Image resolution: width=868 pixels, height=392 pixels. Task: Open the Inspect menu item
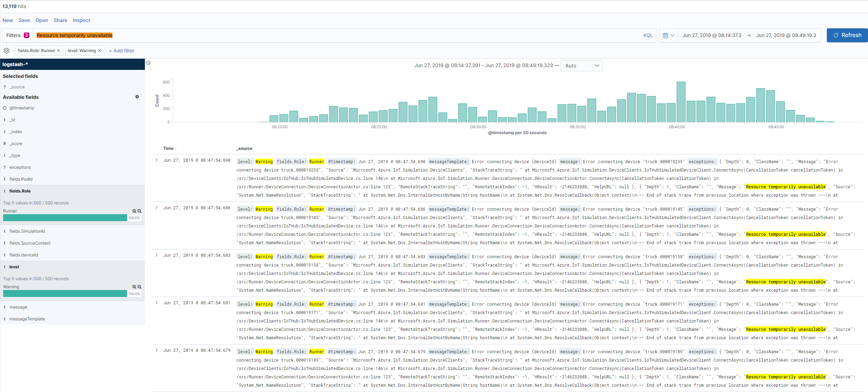[81, 20]
